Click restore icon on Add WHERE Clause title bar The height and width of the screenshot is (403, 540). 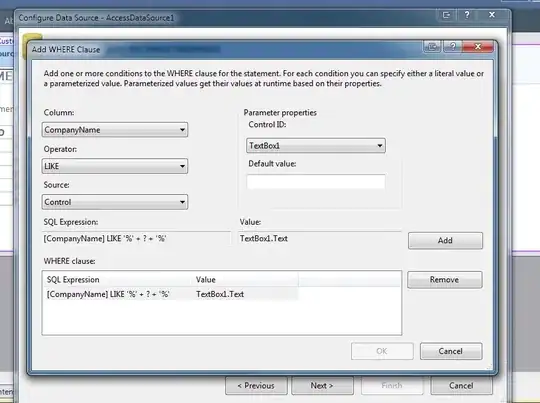coord(433,46)
